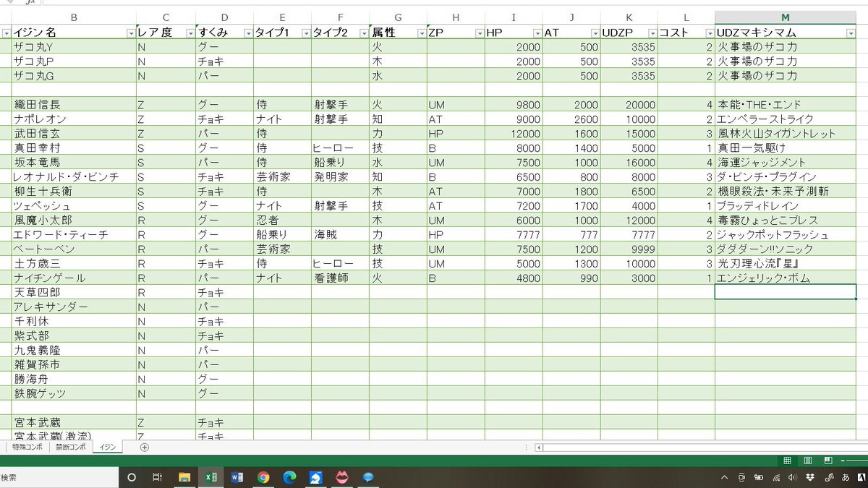
Task: Select the cell エンペラーストライク
Action: coord(786,119)
